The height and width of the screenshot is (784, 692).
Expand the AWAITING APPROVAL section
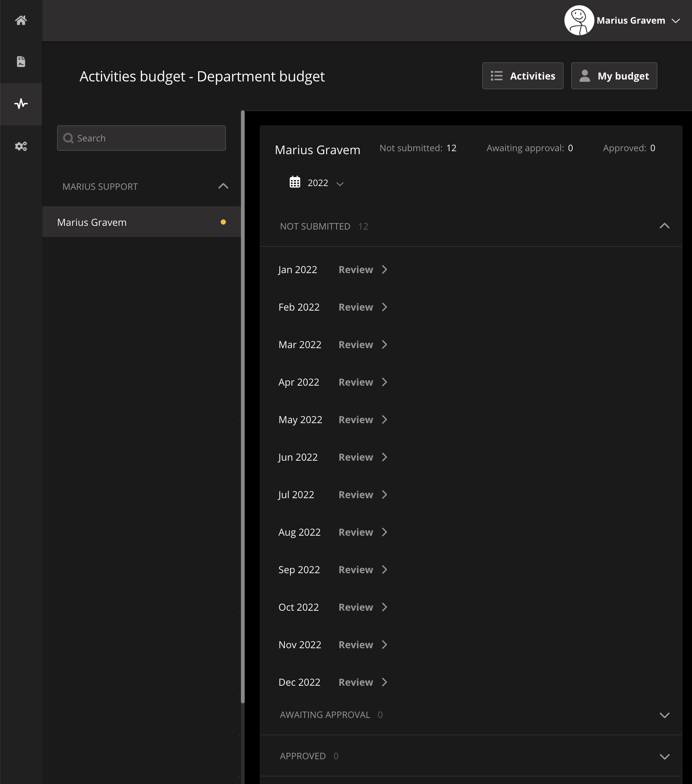coord(664,715)
